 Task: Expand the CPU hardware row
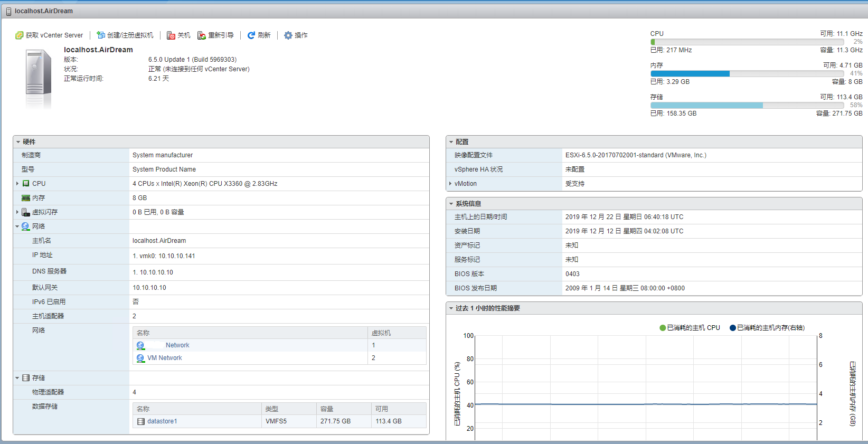[17, 184]
